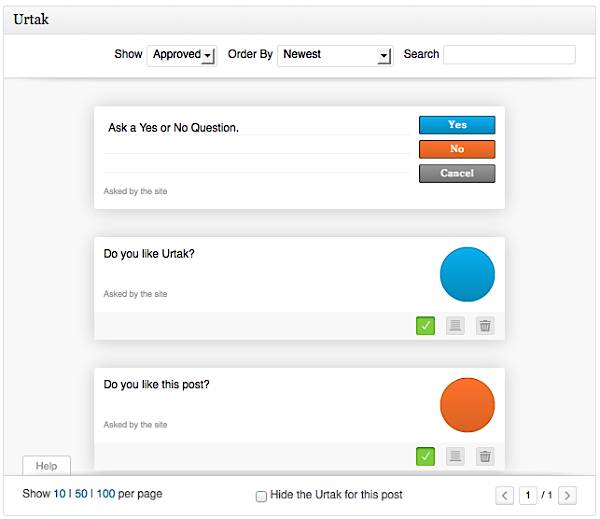Cancel the new question form
This screenshot has height=519, width=600.
coord(457,173)
